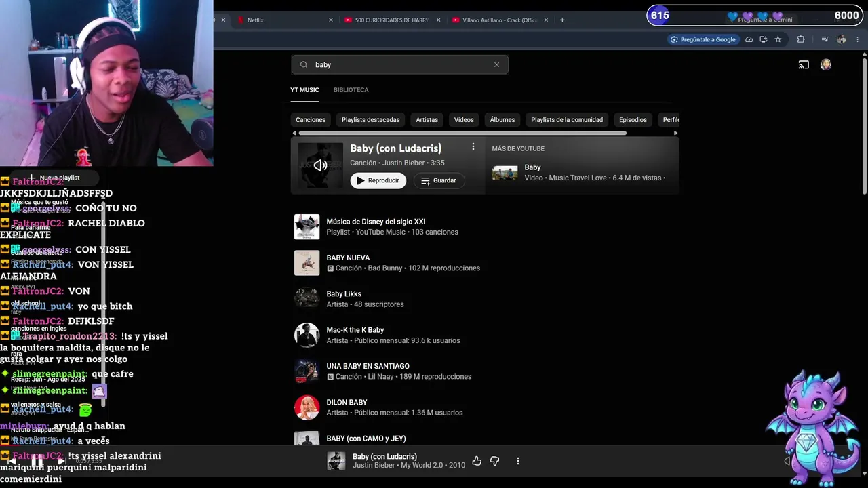Screen dimensions: 868x488
Task: Click 'DILON BABY' artist name
Action: click(347, 403)
